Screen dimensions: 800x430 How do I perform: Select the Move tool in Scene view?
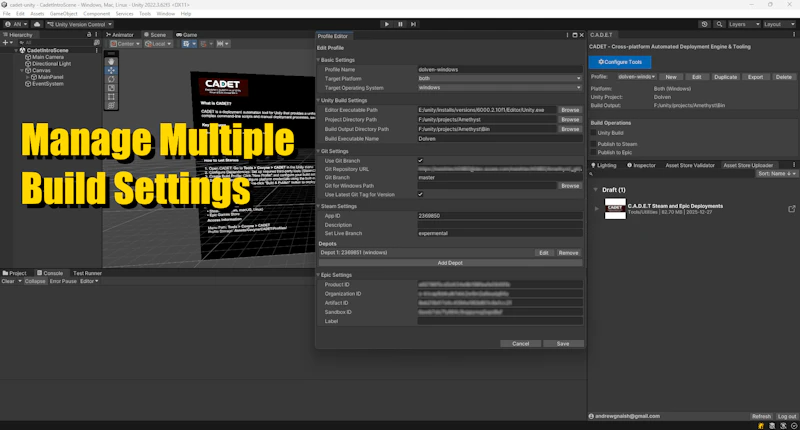111,70
